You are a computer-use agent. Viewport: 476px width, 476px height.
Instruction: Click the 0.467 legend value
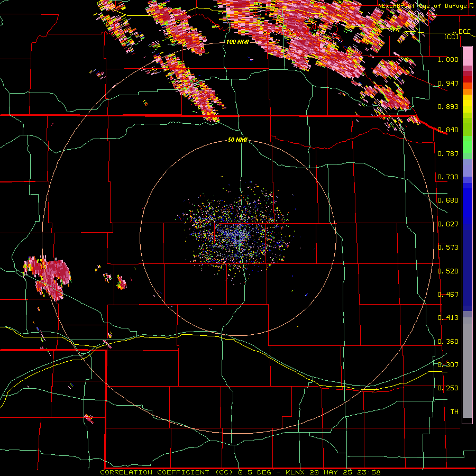coord(448,295)
